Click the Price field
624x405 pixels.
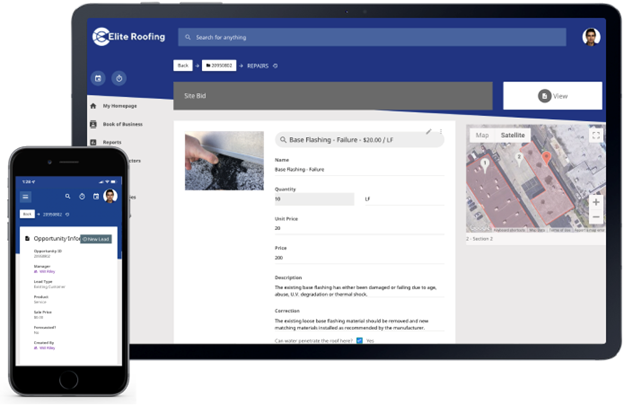359,258
